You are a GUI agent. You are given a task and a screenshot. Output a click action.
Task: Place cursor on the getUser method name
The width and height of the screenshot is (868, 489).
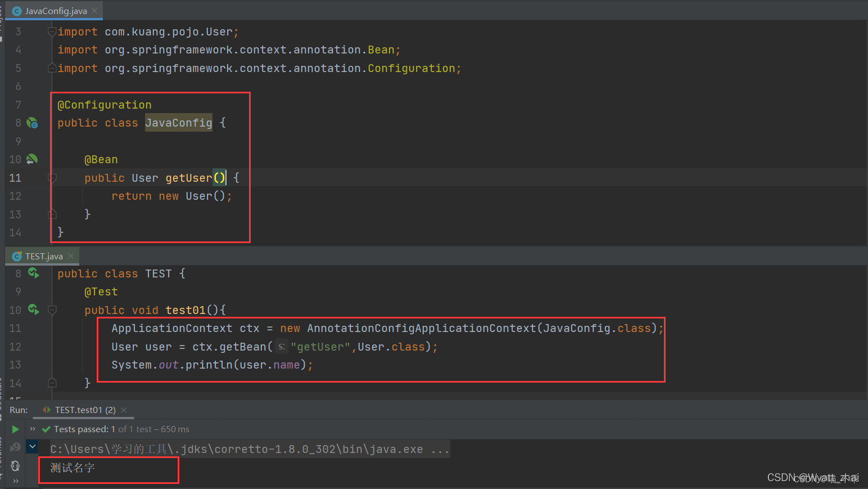(x=189, y=178)
